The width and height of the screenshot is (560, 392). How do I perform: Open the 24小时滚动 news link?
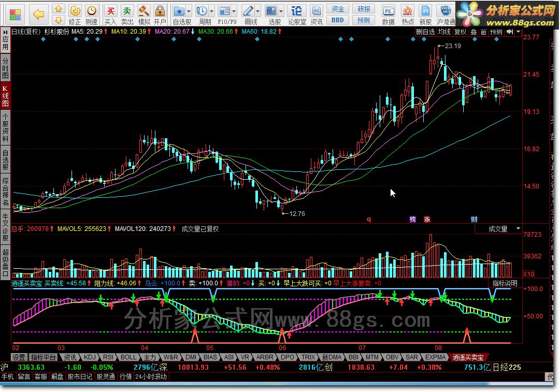tap(151, 376)
